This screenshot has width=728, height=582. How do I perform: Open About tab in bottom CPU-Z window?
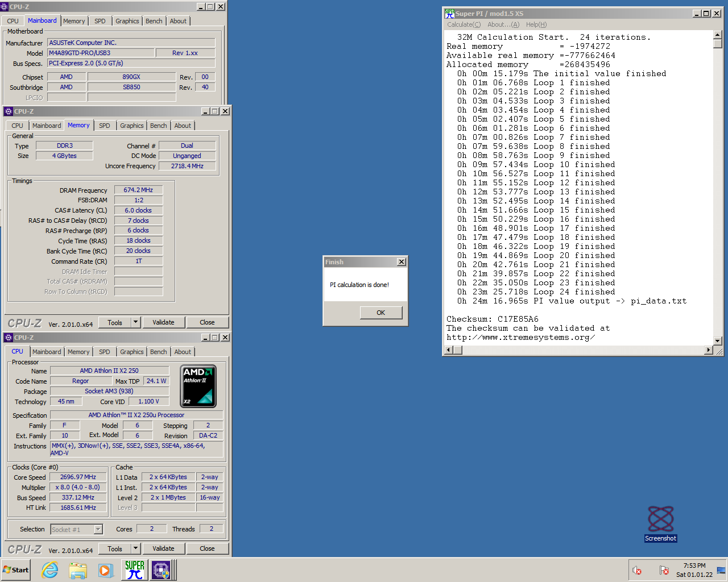(x=183, y=352)
